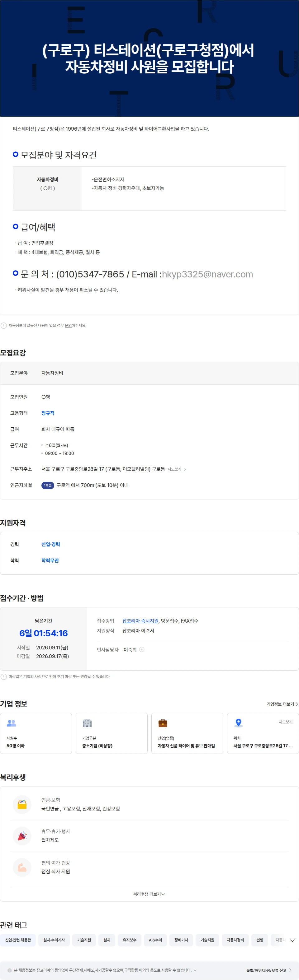The height and width of the screenshot is (980, 299).
Task: Open the 산업(업종) tire sales card
Action: pos(187,733)
